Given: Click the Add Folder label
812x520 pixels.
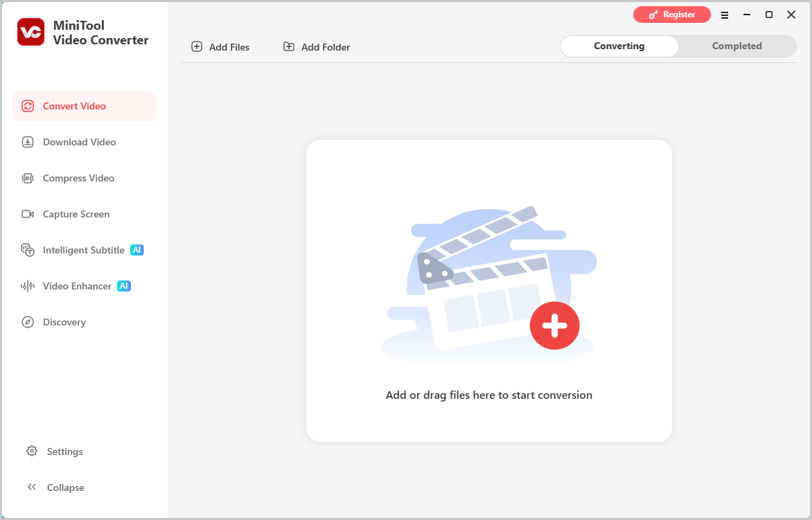Looking at the screenshot, I should point(326,47).
